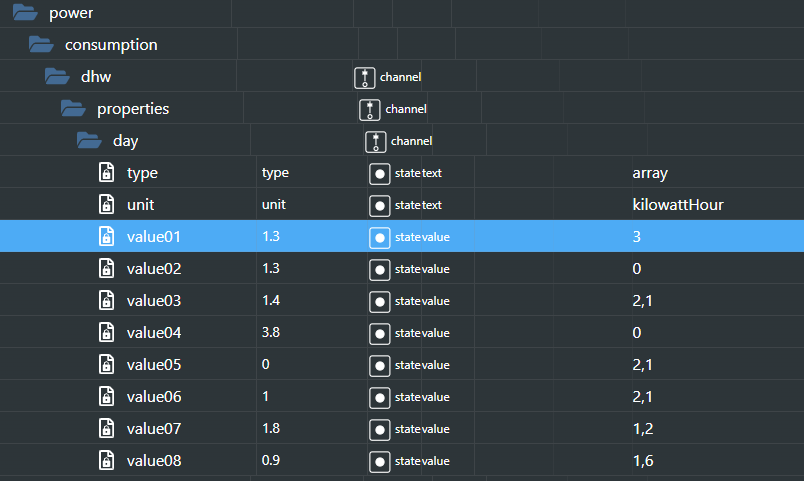Click the array value in the type row
Viewport: 804px width, 481px height.
coord(649,173)
